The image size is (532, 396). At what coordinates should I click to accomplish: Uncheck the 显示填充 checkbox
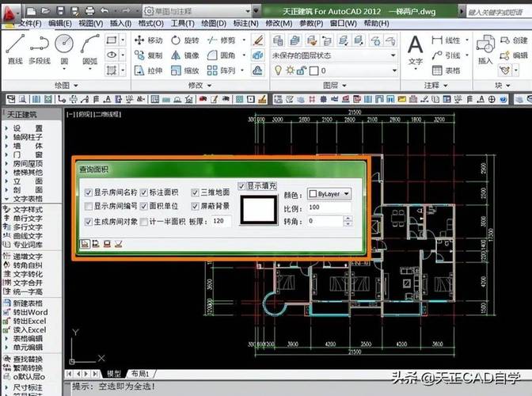click(242, 186)
